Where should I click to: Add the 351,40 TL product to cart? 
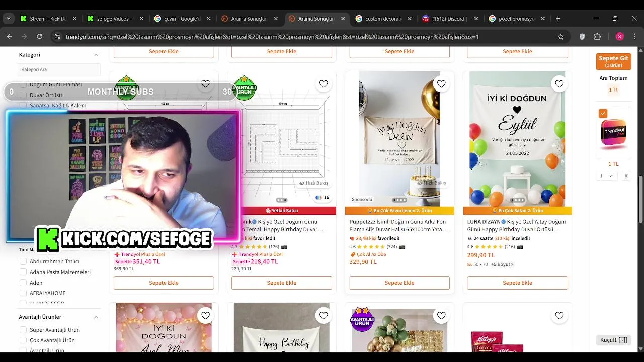tap(164, 283)
